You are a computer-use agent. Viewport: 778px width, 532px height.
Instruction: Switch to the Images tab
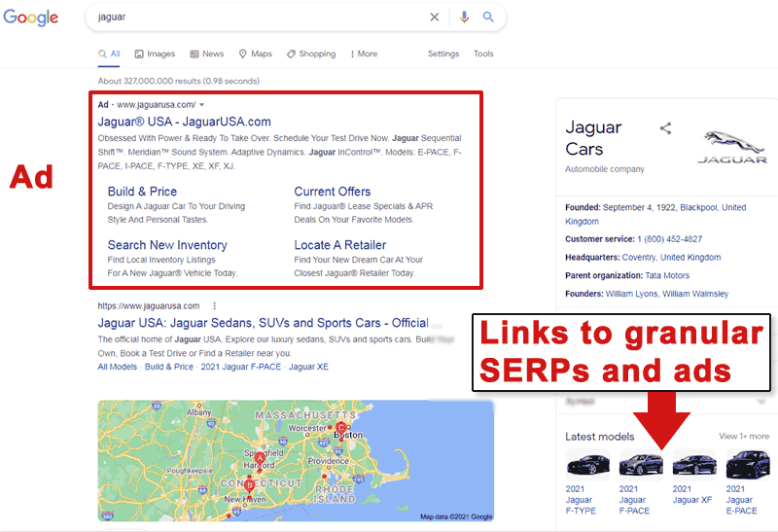coord(156,53)
